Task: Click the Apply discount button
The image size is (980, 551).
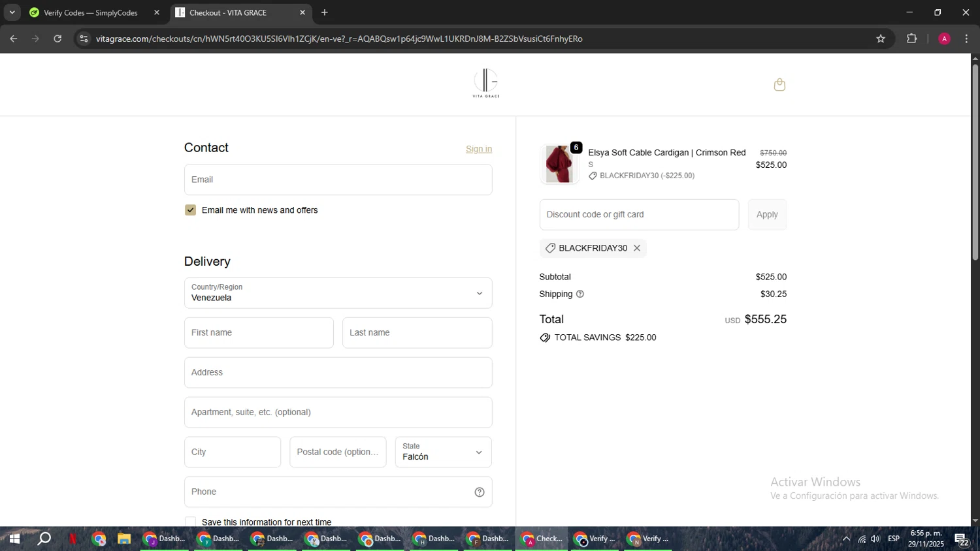Action: pyautogui.click(x=767, y=215)
